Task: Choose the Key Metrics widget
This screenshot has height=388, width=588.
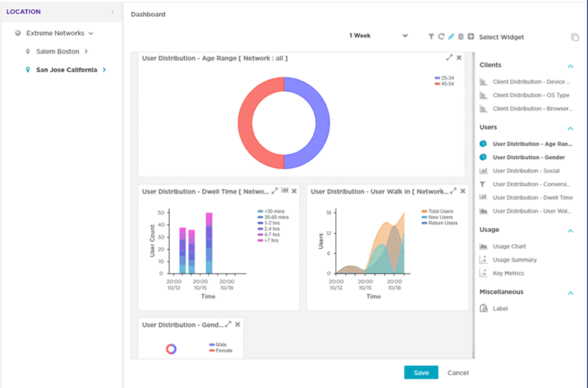Action: tap(508, 272)
